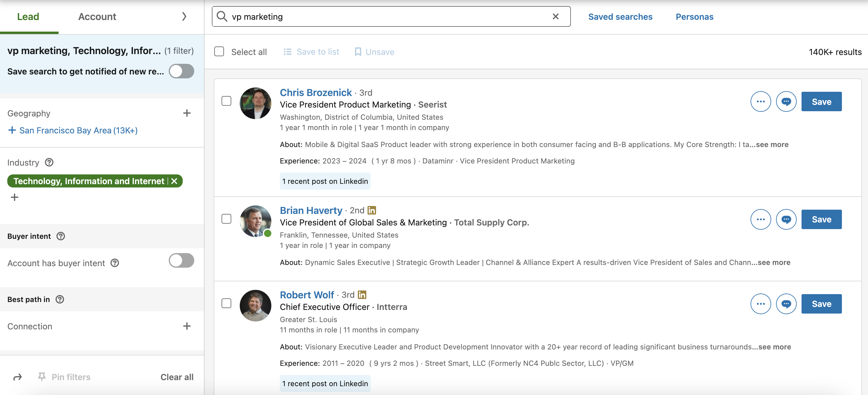This screenshot has height=395, width=868.
Task: Click Save to list
Action: point(311,52)
